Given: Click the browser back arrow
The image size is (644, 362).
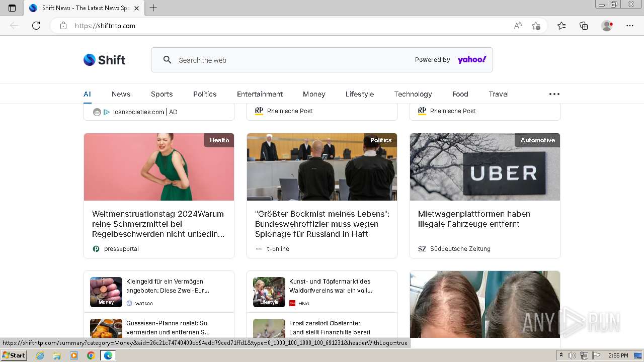Looking at the screenshot, I should pyautogui.click(x=14, y=26).
